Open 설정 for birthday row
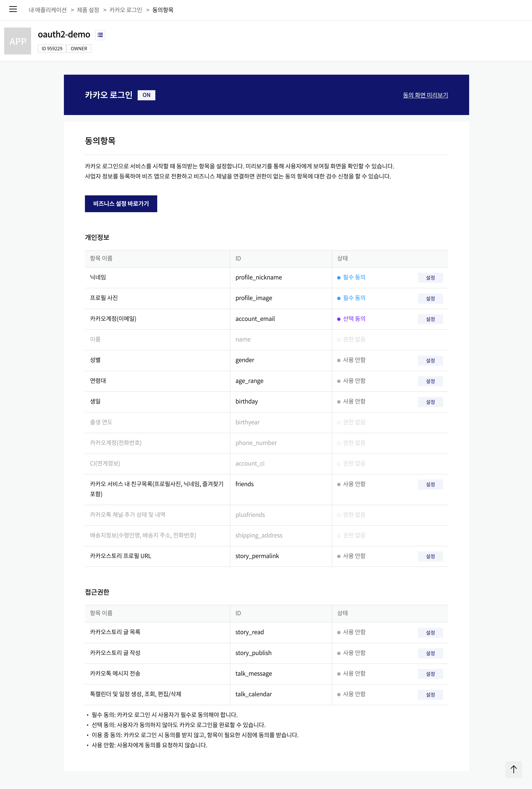 pyautogui.click(x=430, y=402)
